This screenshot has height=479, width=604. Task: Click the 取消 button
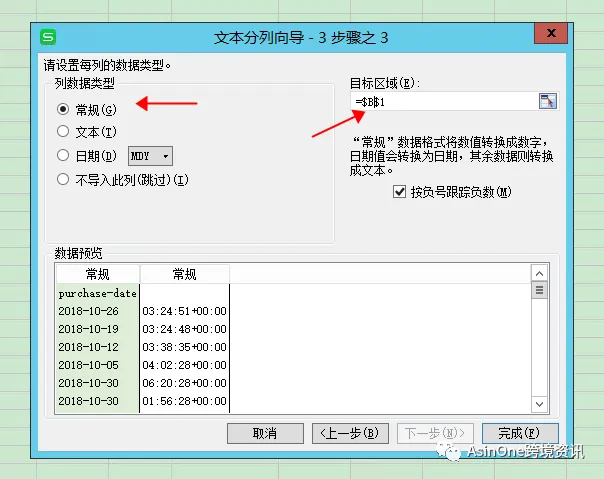point(265,434)
